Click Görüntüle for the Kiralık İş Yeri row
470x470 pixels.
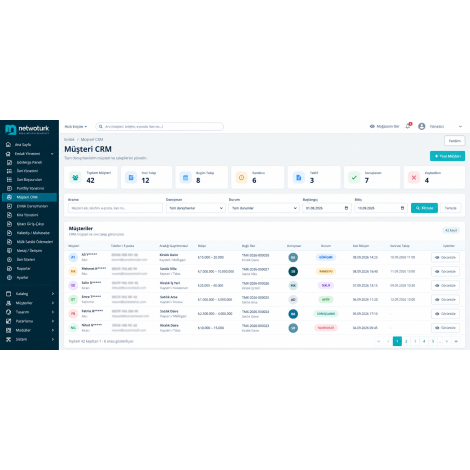pos(445,285)
